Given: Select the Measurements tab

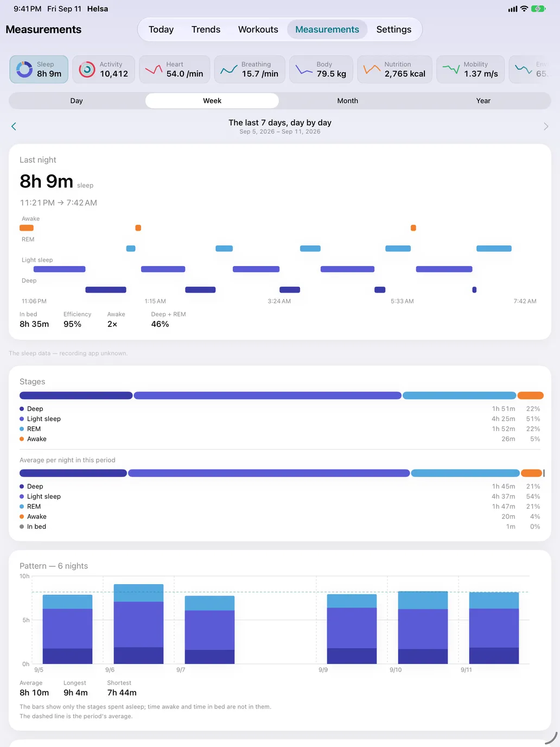Looking at the screenshot, I should click(327, 29).
